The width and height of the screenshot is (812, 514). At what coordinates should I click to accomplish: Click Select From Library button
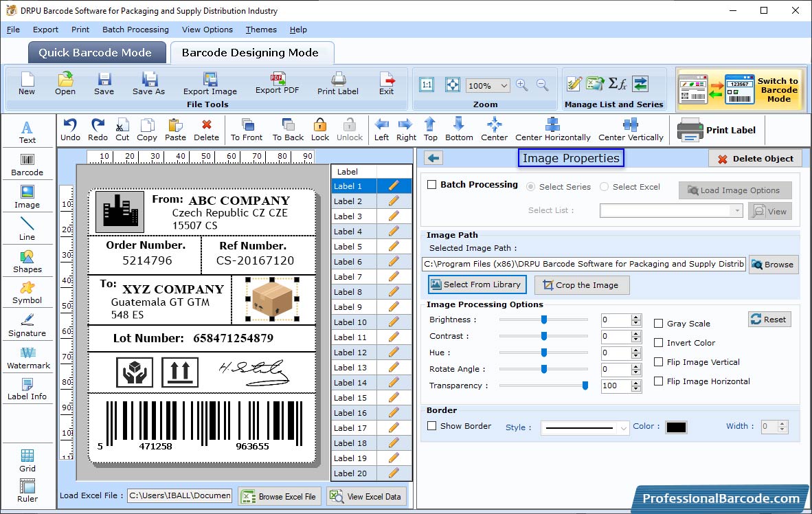477,284
